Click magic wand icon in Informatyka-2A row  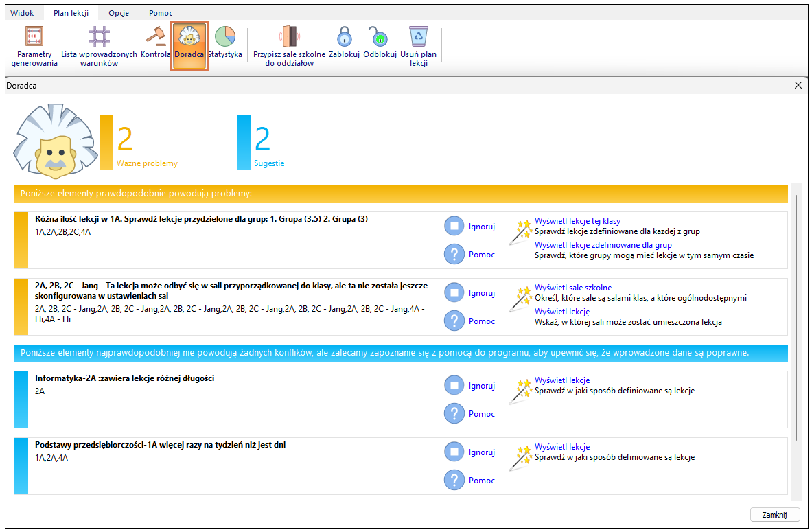(x=520, y=391)
